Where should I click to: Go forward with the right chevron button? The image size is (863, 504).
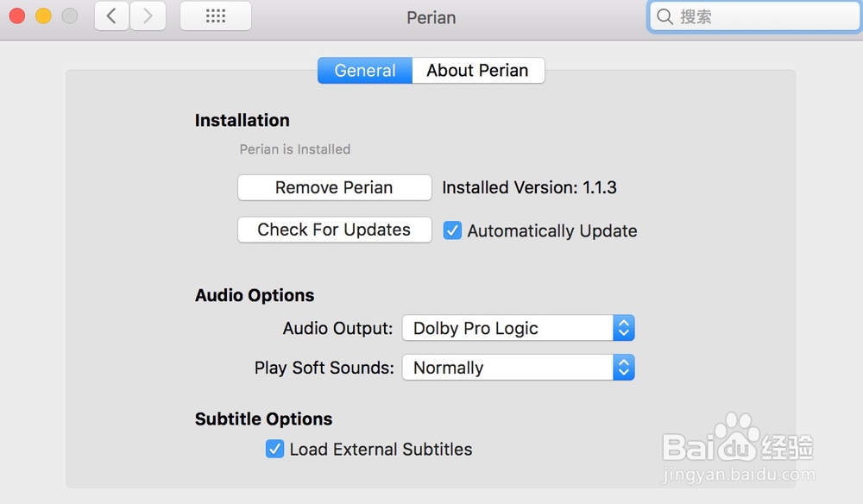point(148,16)
